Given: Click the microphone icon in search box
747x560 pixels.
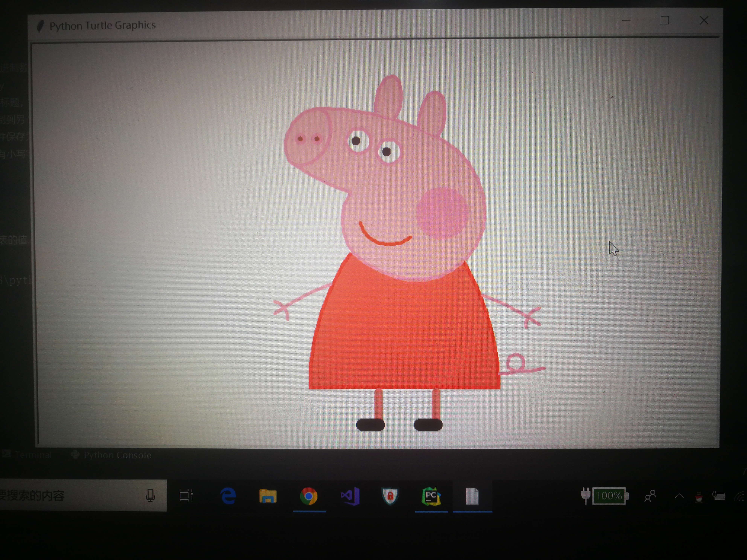Looking at the screenshot, I should [x=151, y=495].
